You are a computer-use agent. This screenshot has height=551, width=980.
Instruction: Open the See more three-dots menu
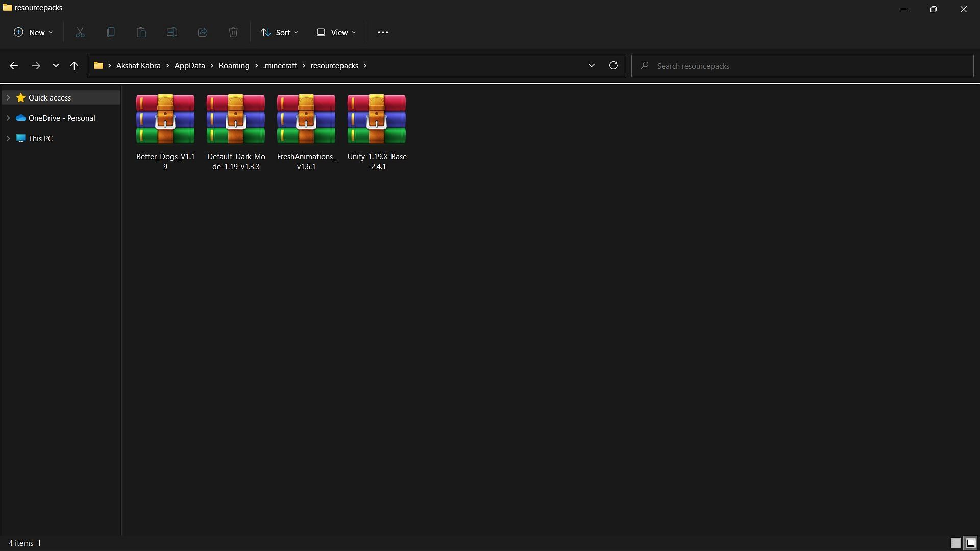pos(383,32)
